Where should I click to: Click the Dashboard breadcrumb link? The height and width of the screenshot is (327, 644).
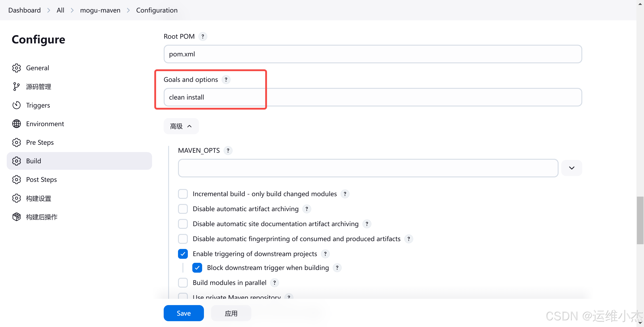(x=24, y=10)
